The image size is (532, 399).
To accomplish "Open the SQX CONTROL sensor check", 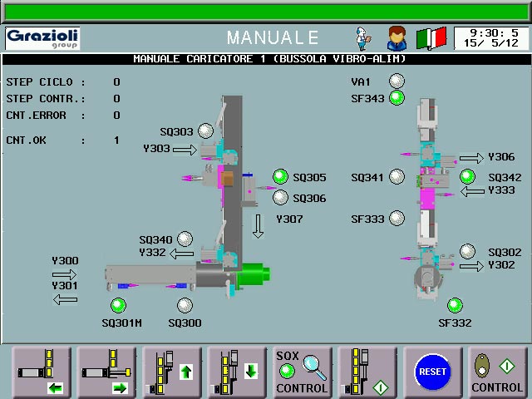I will 302,372.
